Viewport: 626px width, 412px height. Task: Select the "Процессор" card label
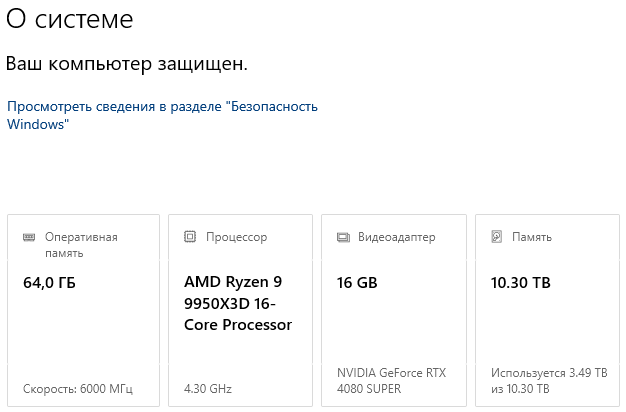(236, 238)
